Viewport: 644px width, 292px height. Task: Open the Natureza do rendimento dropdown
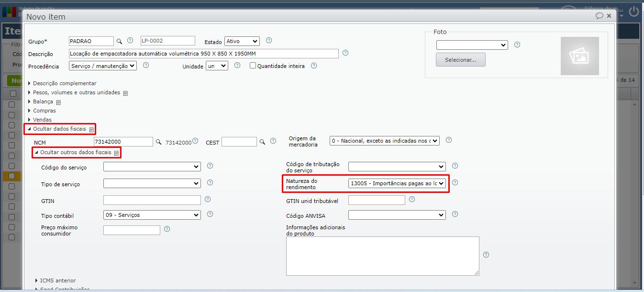(x=397, y=183)
